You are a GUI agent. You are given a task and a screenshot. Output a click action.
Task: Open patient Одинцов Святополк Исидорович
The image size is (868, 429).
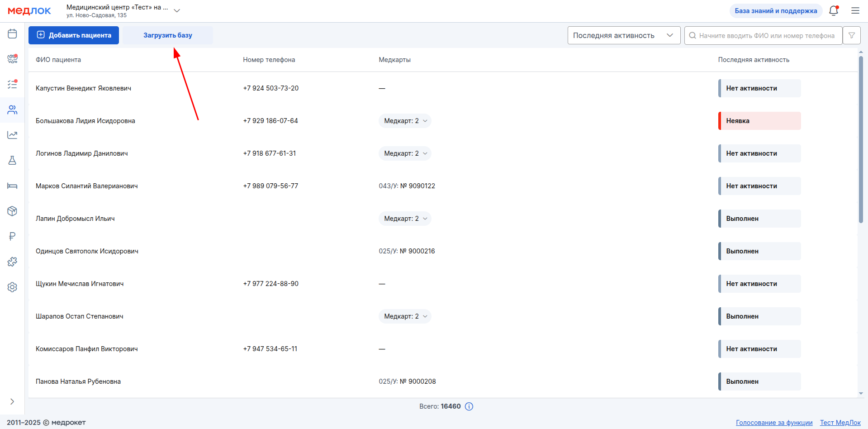(87, 251)
